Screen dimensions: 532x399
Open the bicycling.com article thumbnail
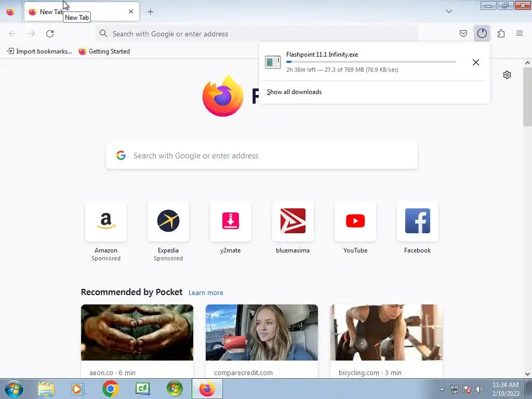pyautogui.click(x=387, y=332)
